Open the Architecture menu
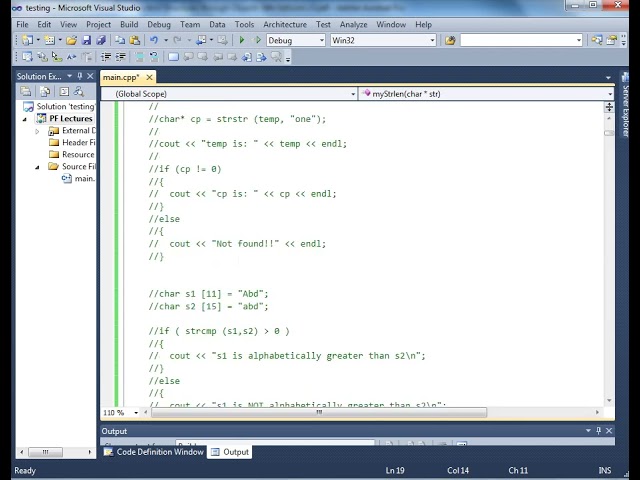This screenshot has height=480, width=640. pos(285,24)
